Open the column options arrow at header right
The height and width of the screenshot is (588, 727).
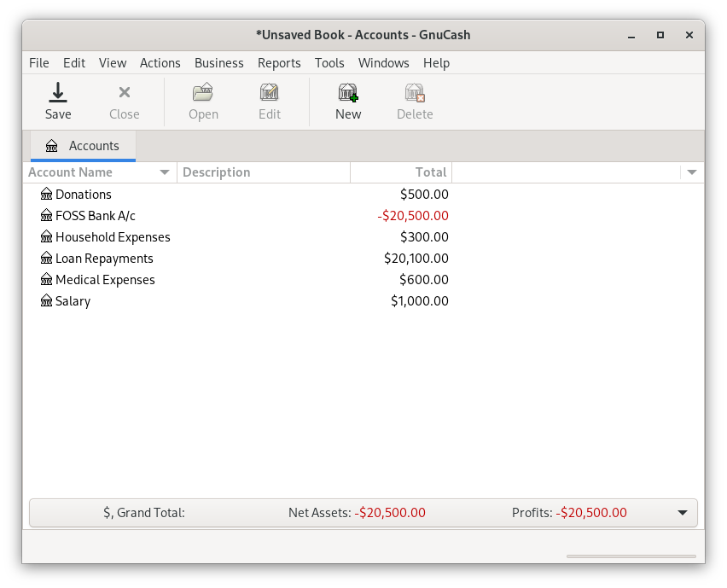click(691, 172)
